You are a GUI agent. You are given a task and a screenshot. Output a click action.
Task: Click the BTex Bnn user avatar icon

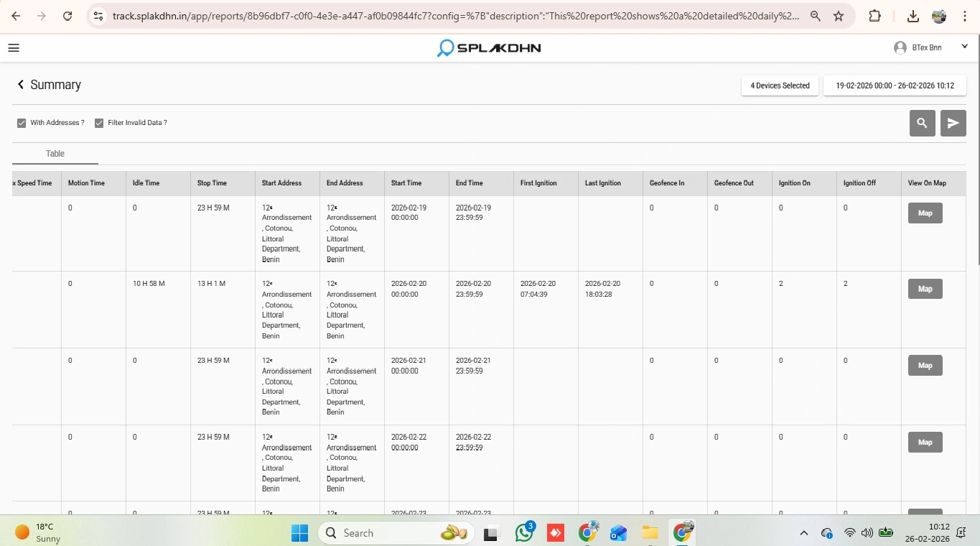(x=900, y=47)
